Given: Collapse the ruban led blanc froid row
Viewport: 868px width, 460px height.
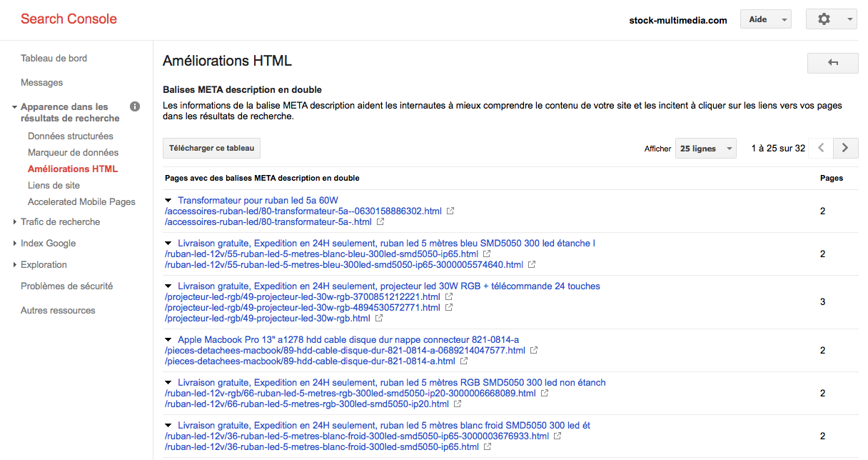Looking at the screenshot, I should click(x=168, y=426).
